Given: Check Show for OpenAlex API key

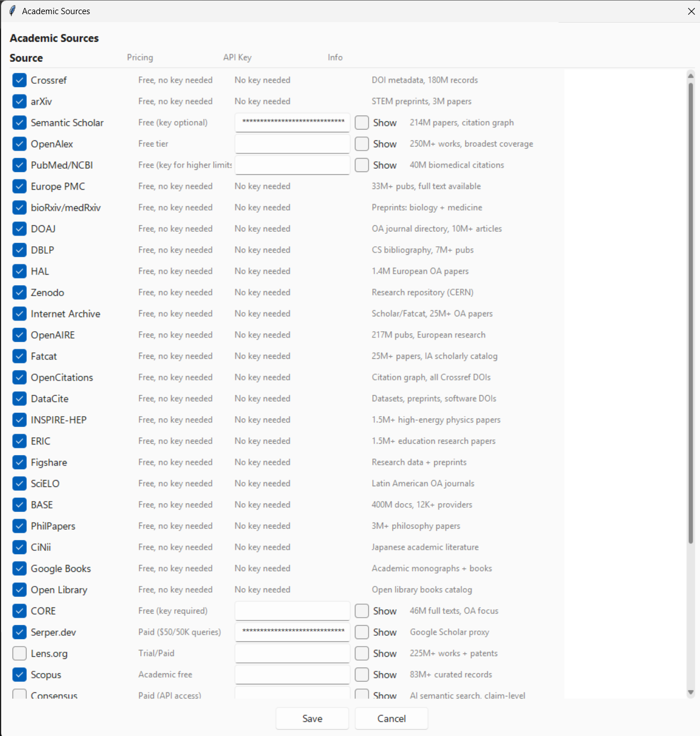Looking at the screenshot, I should 362,144.
